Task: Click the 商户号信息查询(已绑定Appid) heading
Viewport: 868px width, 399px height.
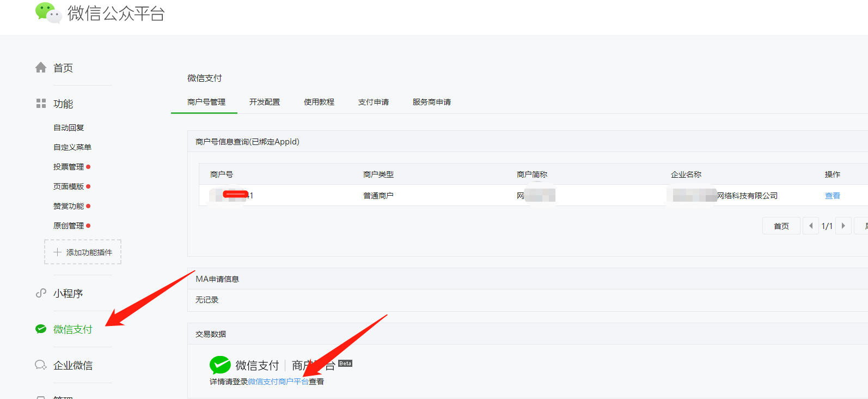Action: pos(247,142)
